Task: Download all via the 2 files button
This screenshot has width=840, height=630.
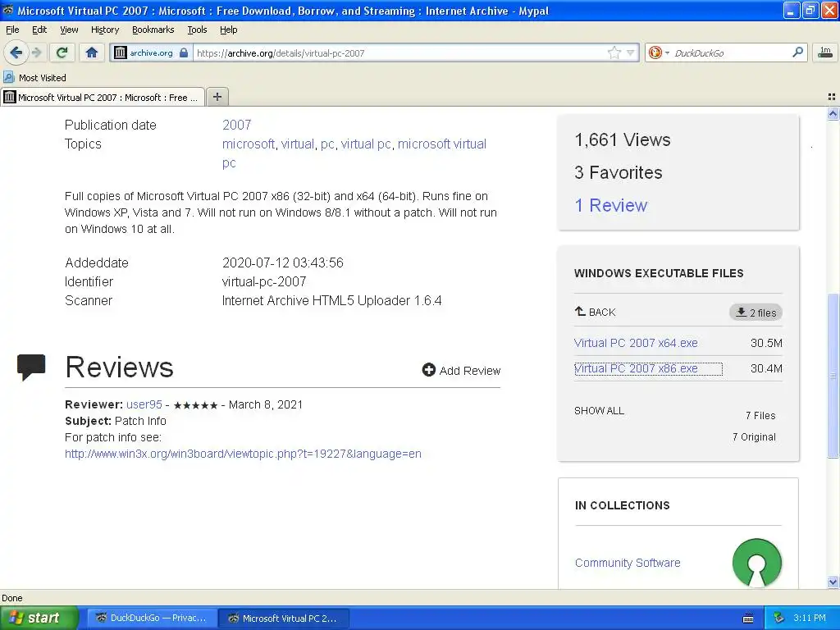Action: (756, 313)
